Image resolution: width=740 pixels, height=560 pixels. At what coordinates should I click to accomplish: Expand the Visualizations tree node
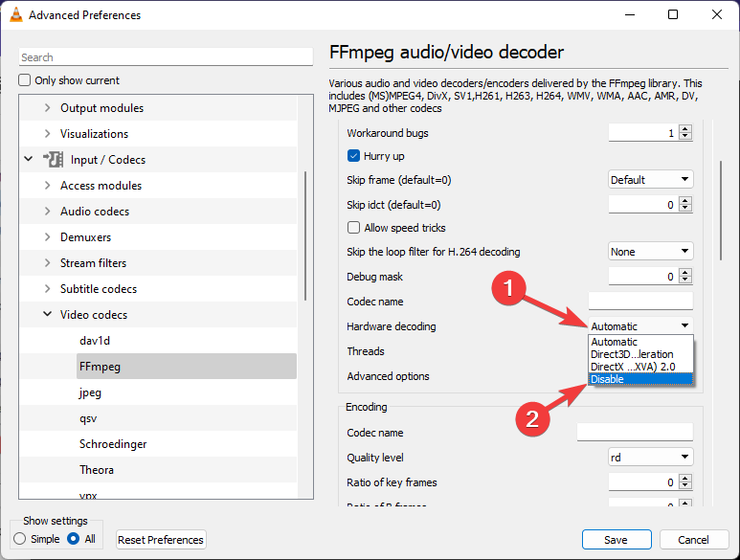(47, 133)
